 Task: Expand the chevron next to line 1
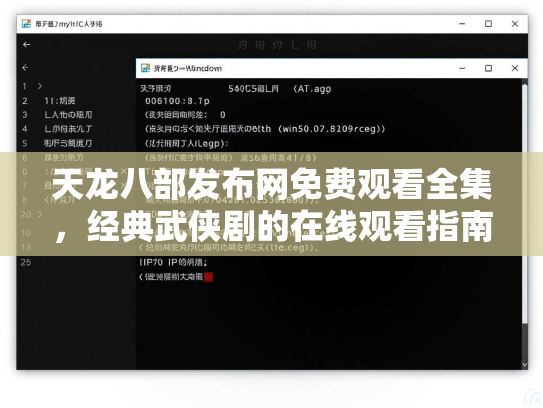(40, 86)
